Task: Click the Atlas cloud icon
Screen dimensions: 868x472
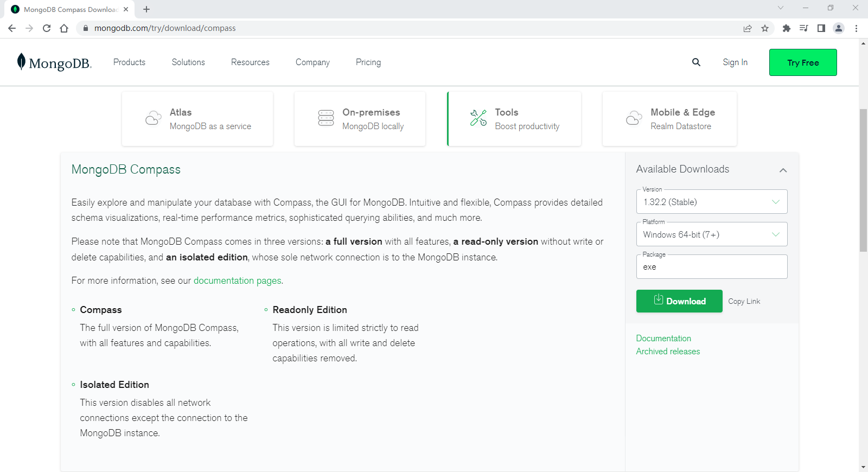Action: click(x=154, y=118)
